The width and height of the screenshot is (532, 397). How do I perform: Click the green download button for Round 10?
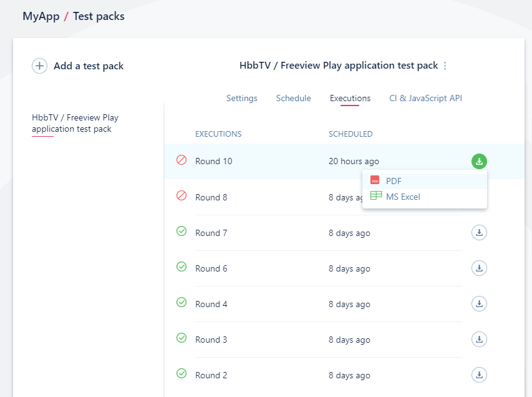(x=479, y=161)
